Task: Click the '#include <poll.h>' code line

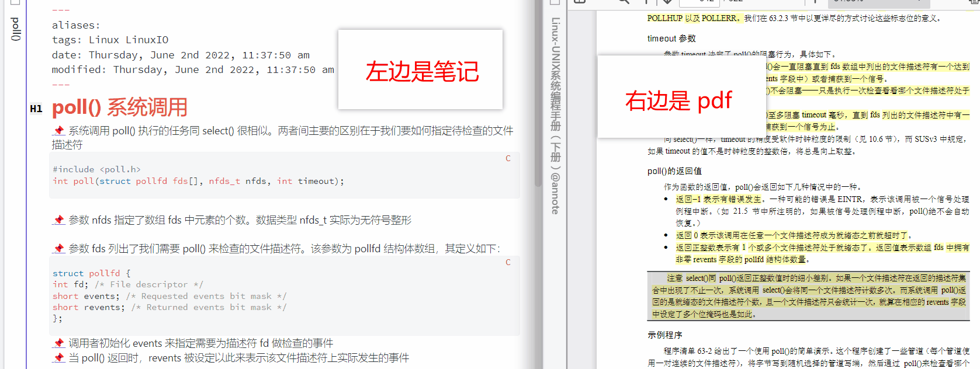Action: [97, 169]
